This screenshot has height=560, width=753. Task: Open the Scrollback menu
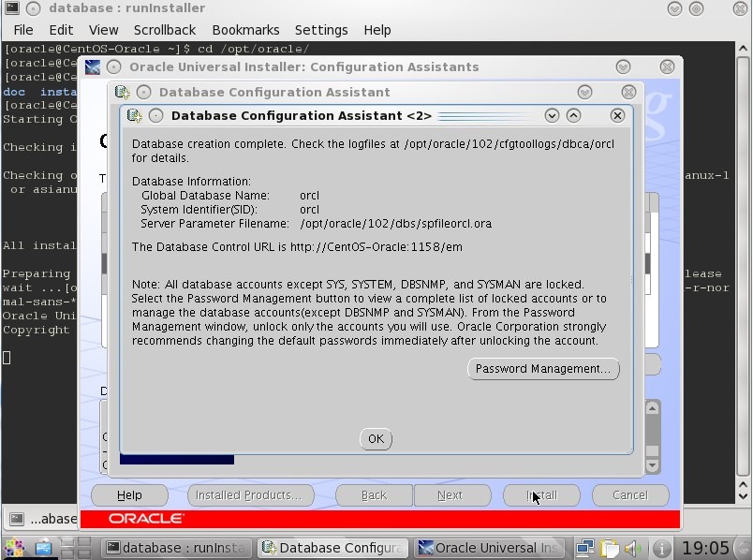coord(164,30)
